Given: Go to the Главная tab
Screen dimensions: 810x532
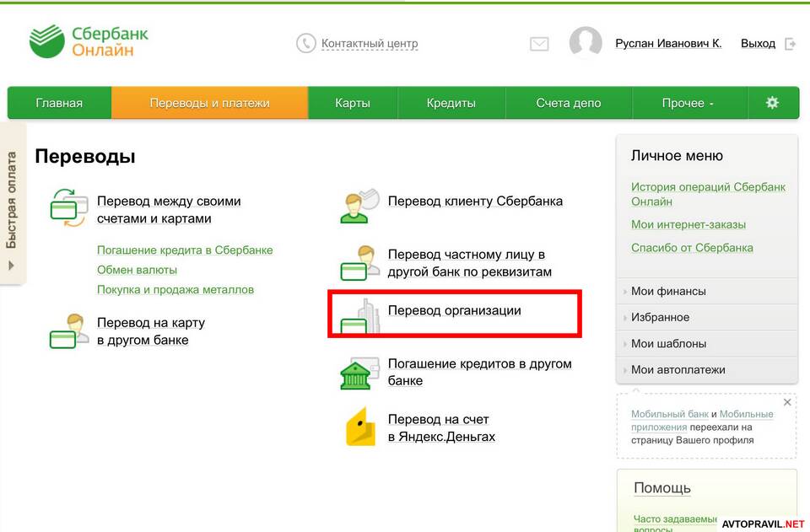Looking at the screenshot, I should point(59,103).
